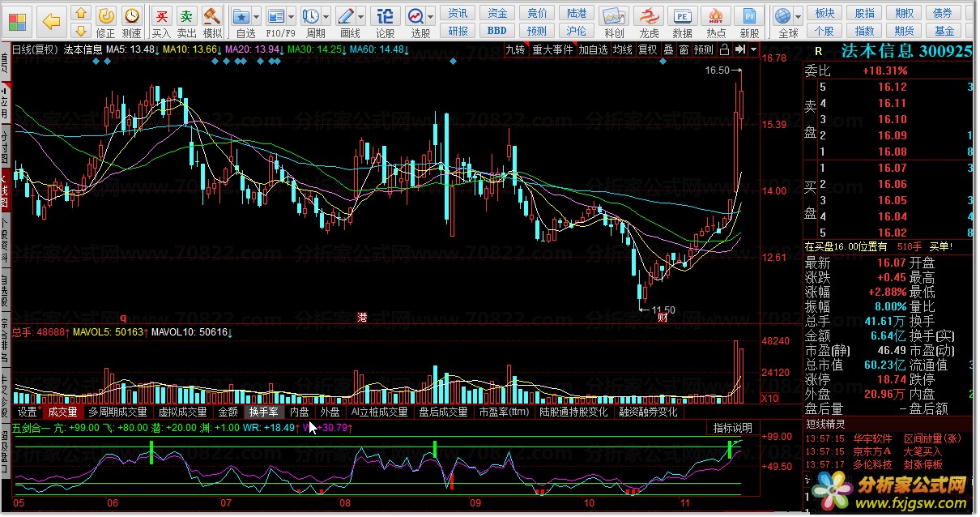Switch to the 内盘 tab
Viewport: 980px width, 517px height.
click(x=299, y=412)
